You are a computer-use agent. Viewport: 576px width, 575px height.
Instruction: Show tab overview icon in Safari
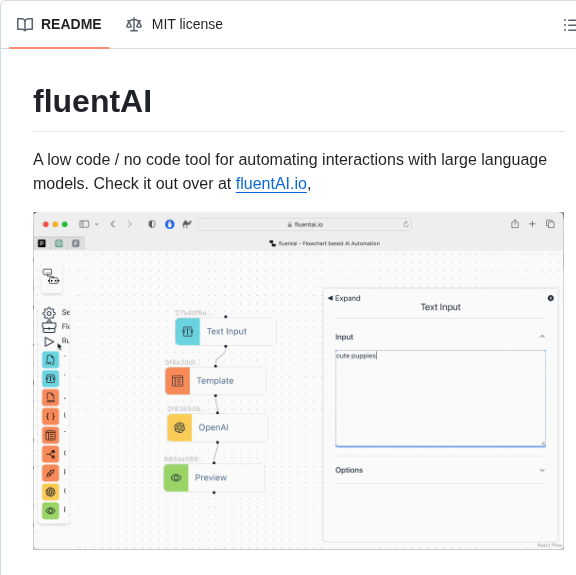pos(550,224)
